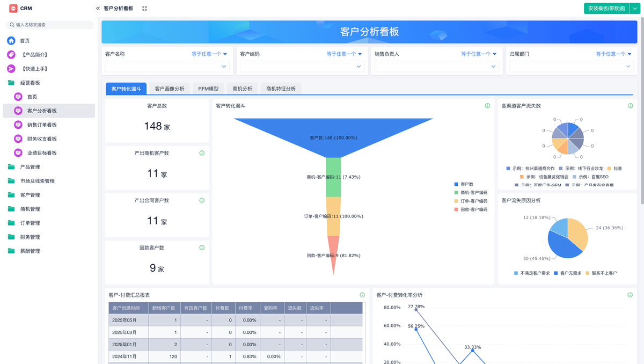This screenshot has width=644, height=364.
Task: Switch to RFM模型 tab
Action: pyautogui.click(x=208, y=89)
